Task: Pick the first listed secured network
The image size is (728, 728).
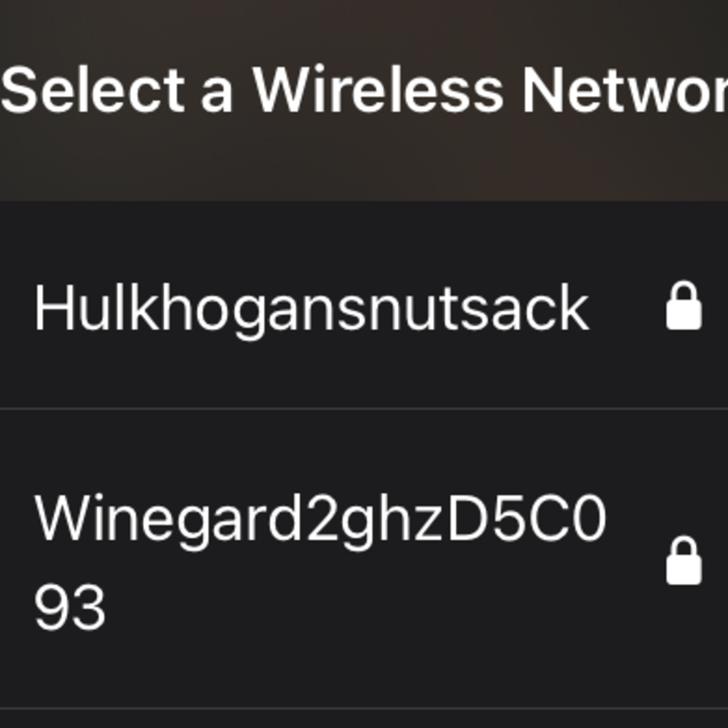Action: point(364,305)
